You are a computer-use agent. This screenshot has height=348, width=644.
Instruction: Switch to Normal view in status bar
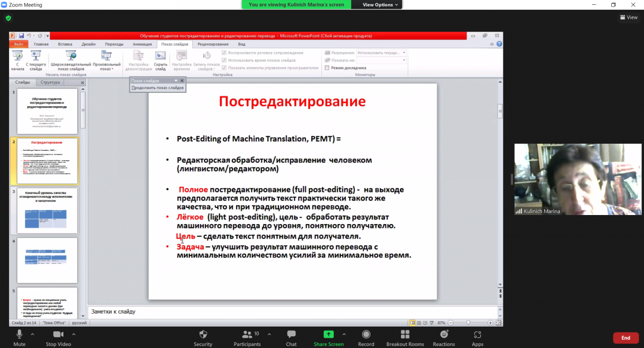[x=413, y=323]
